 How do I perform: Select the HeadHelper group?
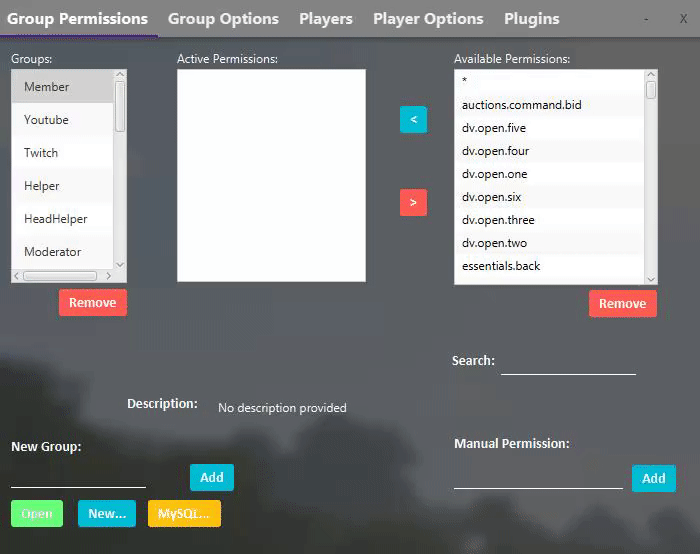pyautogui.click(x=62, y=219)
